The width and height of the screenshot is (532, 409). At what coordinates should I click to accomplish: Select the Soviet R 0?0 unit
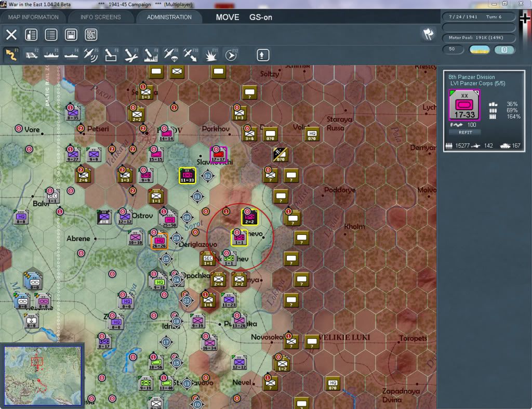click(280, 155)
